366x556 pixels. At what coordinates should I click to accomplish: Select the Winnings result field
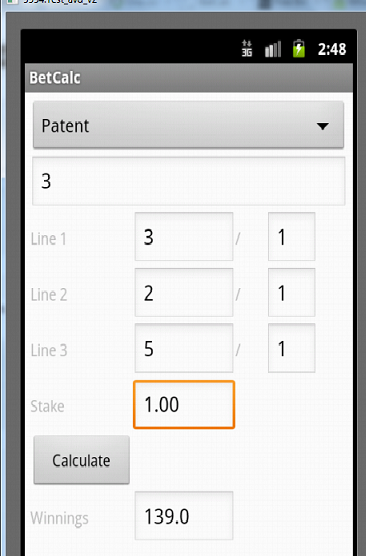click(x=184, y=516)
